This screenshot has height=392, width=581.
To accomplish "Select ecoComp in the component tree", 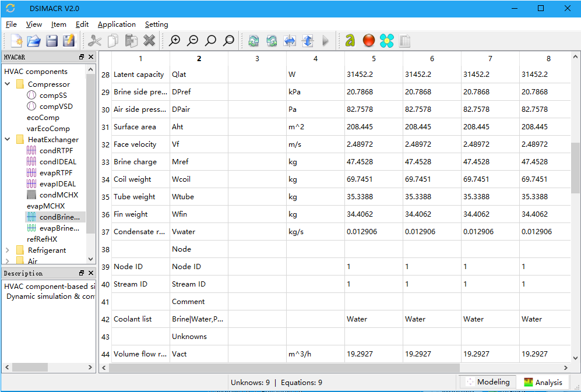I will pyautogui.click(x=43, y=118).
